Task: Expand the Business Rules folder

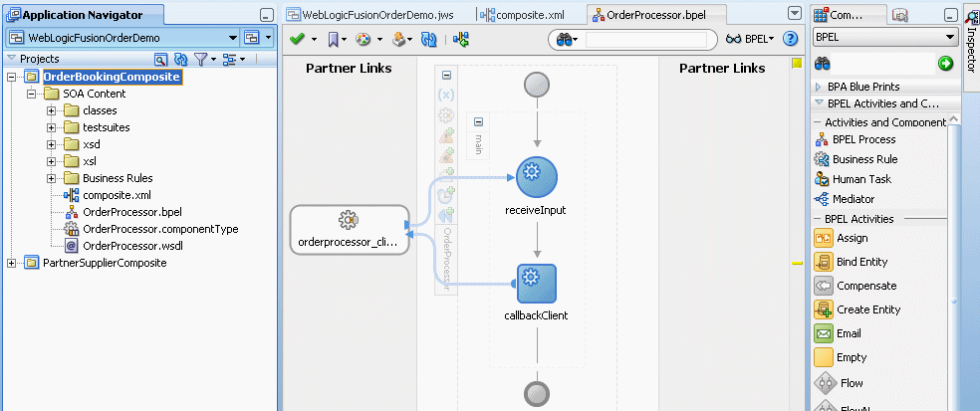Action: click(x=51, y=178)
